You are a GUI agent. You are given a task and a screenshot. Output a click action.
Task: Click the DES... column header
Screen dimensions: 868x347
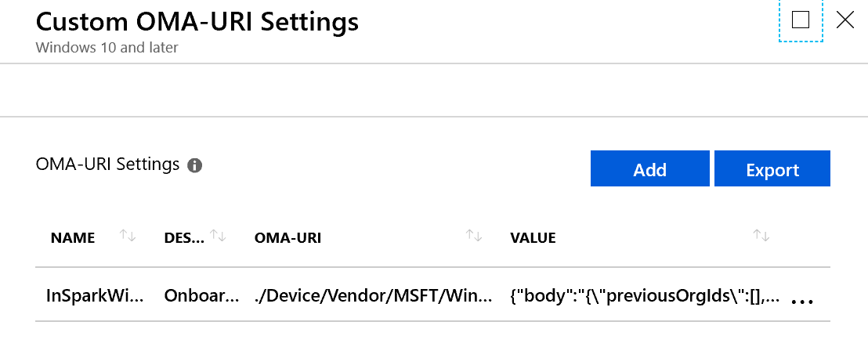(183, 238)
